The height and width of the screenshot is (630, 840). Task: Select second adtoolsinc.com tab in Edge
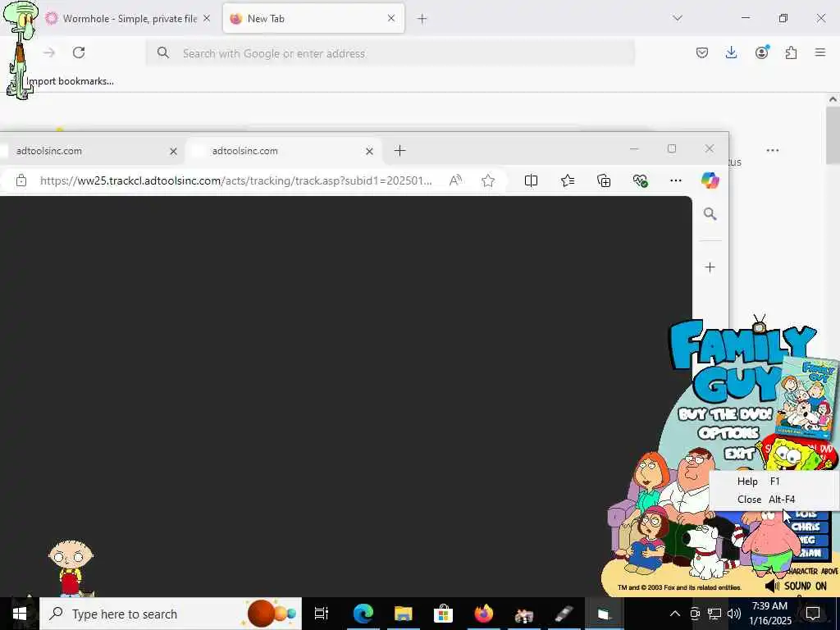(x=284, y=151)
